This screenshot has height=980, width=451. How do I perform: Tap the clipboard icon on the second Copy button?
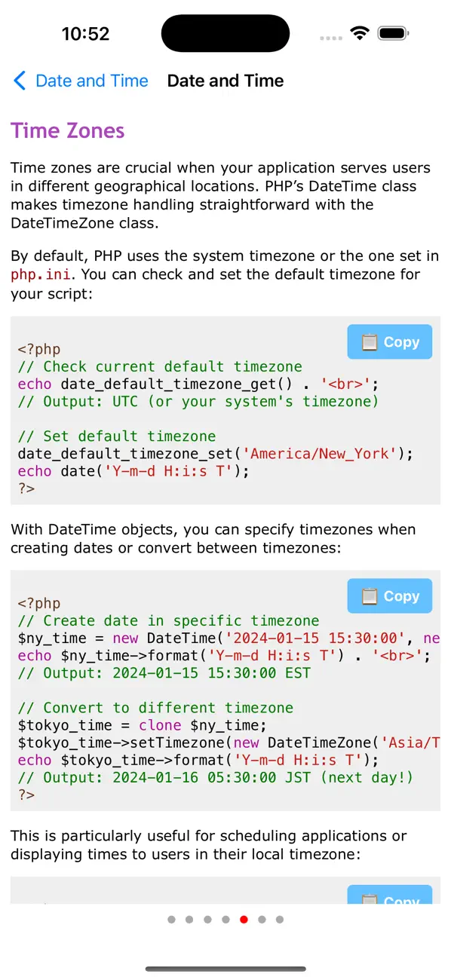pos(369,596)
